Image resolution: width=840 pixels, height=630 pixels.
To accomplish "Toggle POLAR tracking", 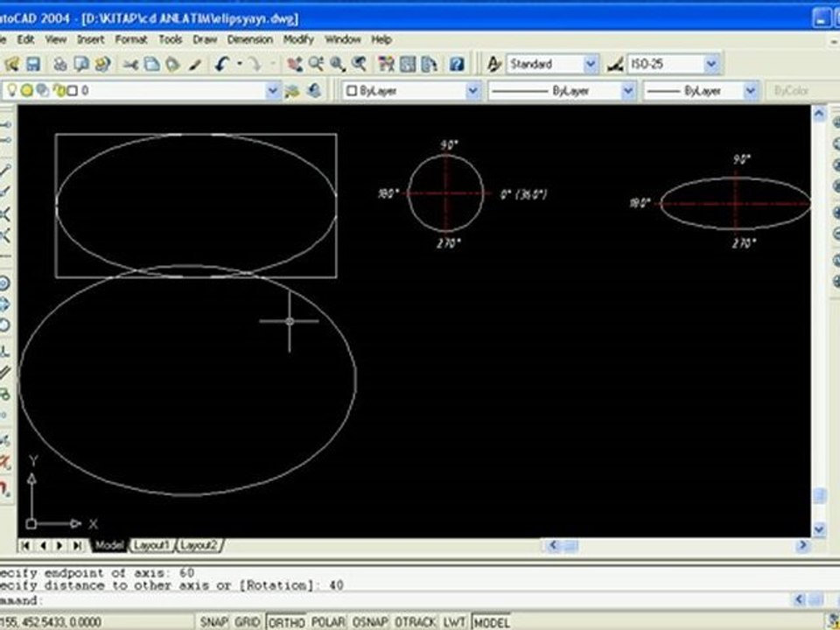I will click(328, 622).
